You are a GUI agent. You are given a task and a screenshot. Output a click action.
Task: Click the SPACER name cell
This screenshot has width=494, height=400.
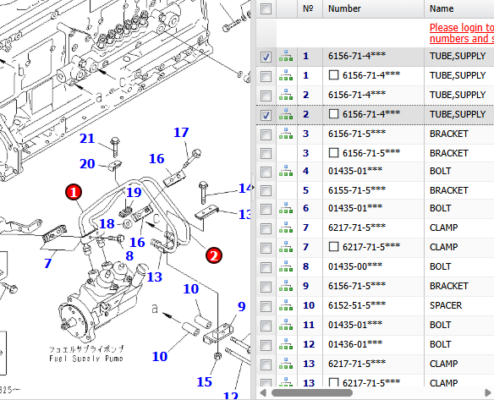point(446,305)
